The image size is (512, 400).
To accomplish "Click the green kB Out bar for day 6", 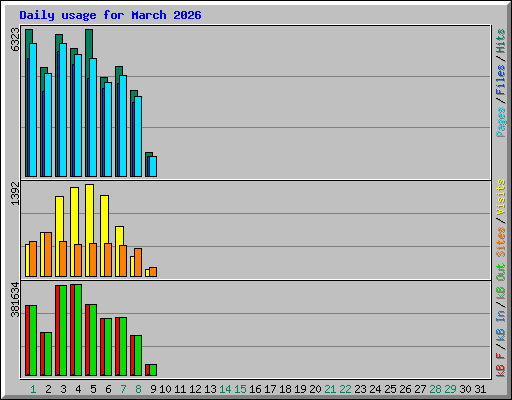I will pos(108,347).
